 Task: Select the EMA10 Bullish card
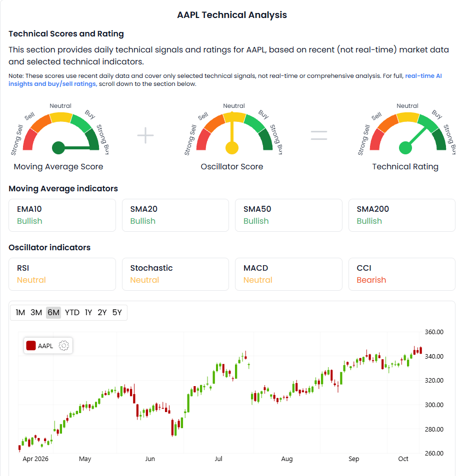62,215
